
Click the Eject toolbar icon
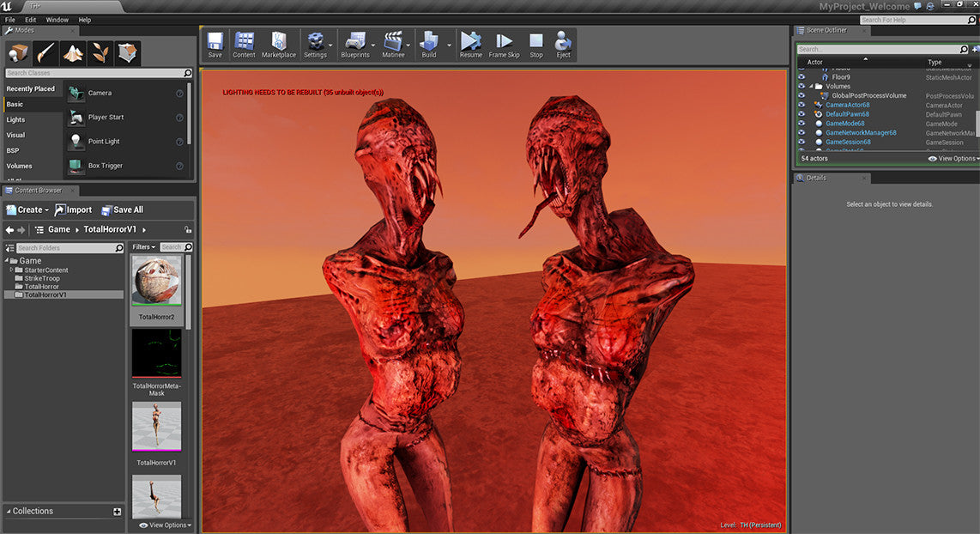coord(563,45)
